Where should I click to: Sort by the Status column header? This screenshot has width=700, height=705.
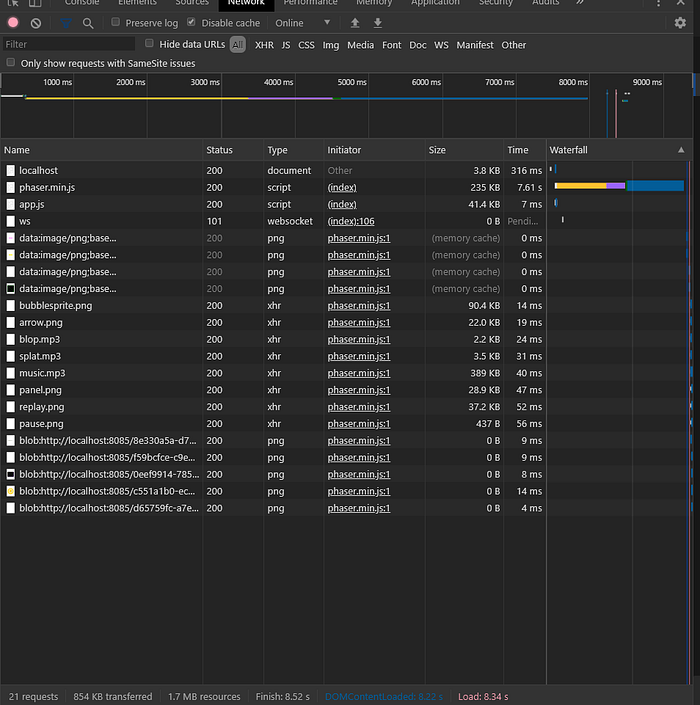point(233,150)
